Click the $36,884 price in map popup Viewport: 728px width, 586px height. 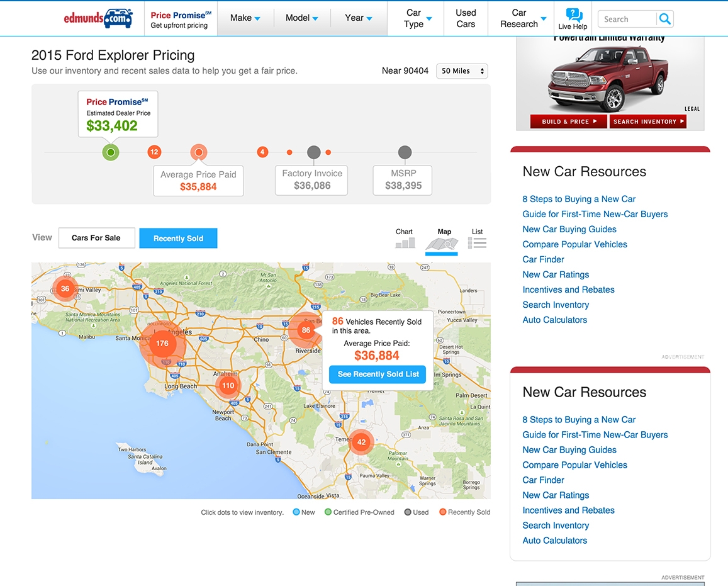coord(376,356)
